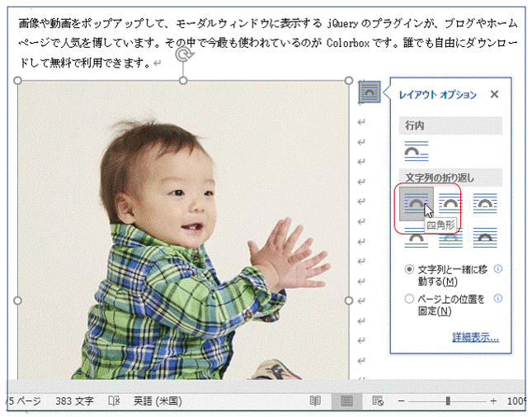Switch to Read Mode view in status bar
The height and width of the screenshot is (417, 532).
point(315,401)
